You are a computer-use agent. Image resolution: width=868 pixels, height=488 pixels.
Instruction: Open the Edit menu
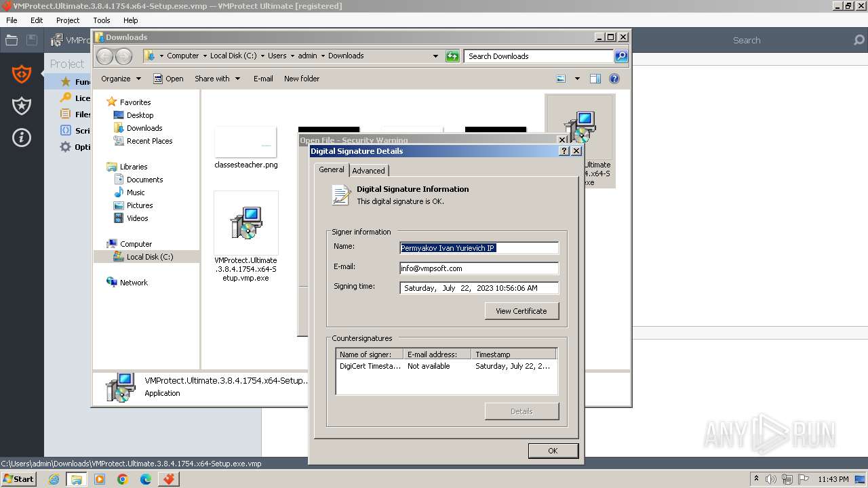37,20
